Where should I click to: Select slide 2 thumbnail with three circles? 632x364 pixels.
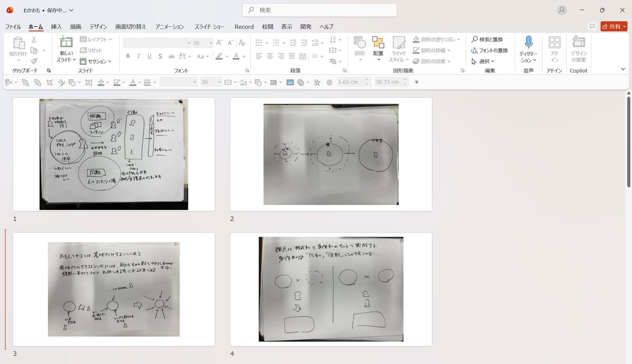(x=331, y=154)
